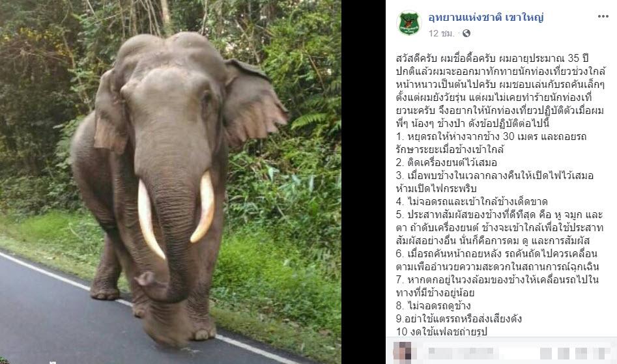Click the 12 ชม. post timestamp
The width and height of the screenshot is (617, 364).
pyautogui.click(x=442, y=33)
